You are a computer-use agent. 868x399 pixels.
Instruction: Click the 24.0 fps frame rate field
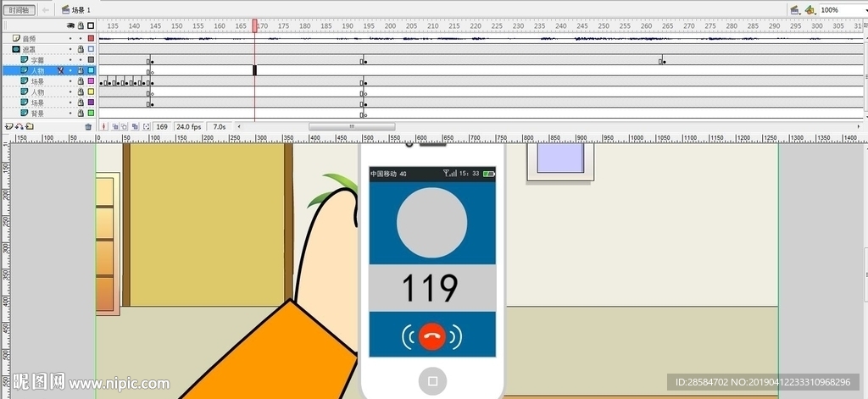(189, 127)
